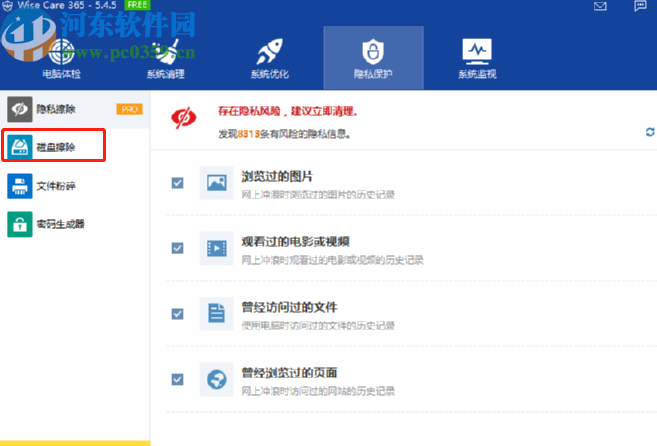Uncheck 观看过的电影或视频 checkbox
Screen dimensions: 657x446
pos(178,248)
